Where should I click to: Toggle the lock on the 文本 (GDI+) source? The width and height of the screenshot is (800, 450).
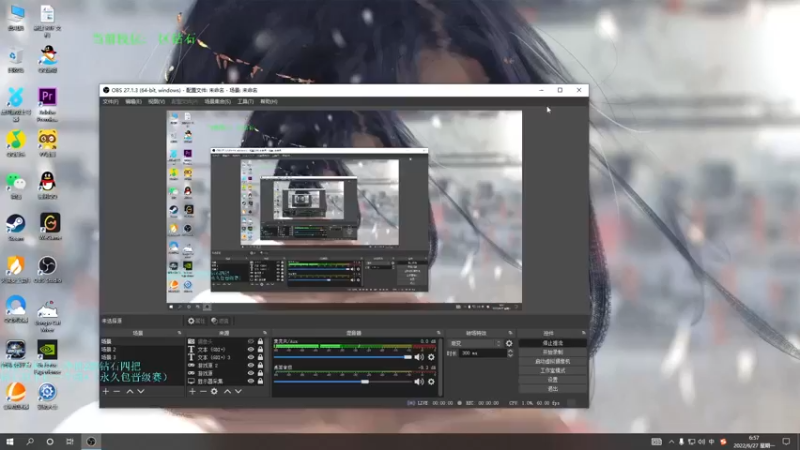pyautogui.click(x=260, y=349)
